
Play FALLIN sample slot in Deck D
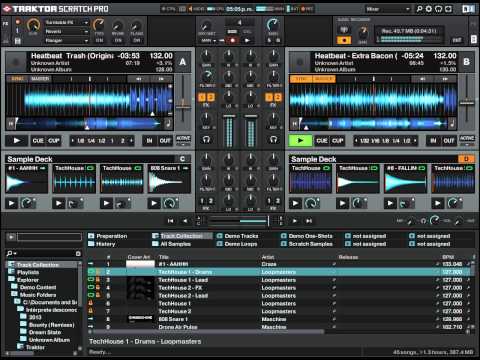pyautogui.click(x=390, y=203)
